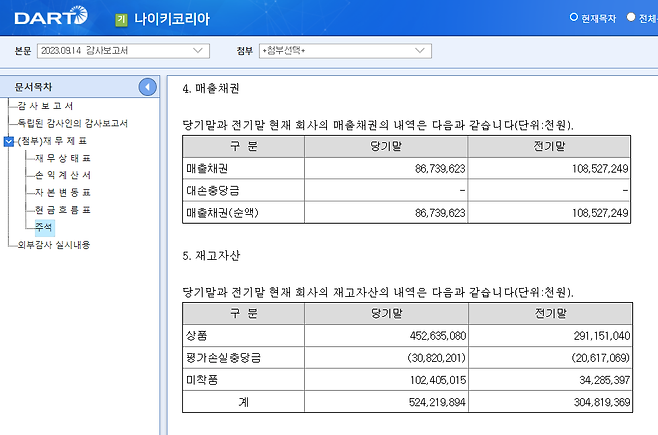The image size is (658, 435).
Task: Select the 전체 radio button
Action: pos(631,17)
